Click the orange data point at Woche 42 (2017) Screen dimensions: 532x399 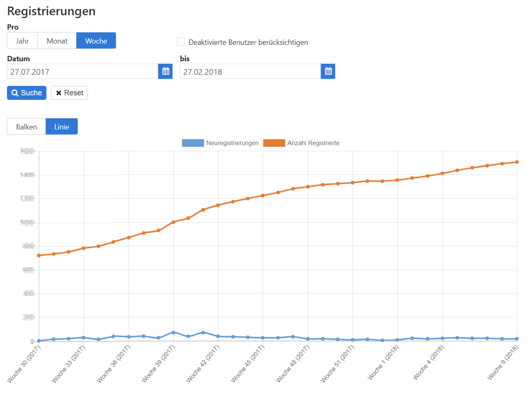coord(218,205)
